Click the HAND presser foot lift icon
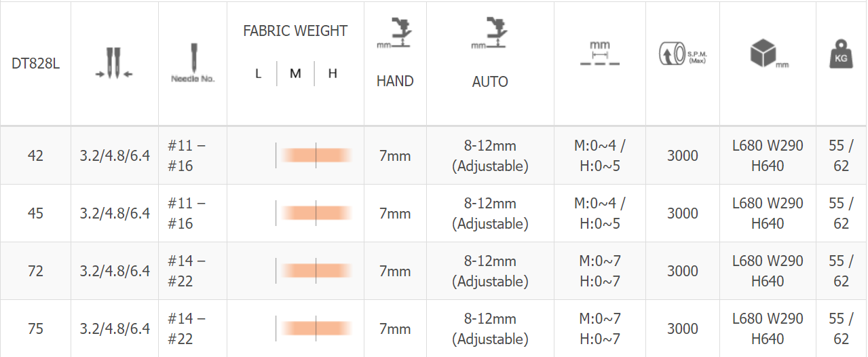Screen dimensions: 868x357 tap(396, 33)
